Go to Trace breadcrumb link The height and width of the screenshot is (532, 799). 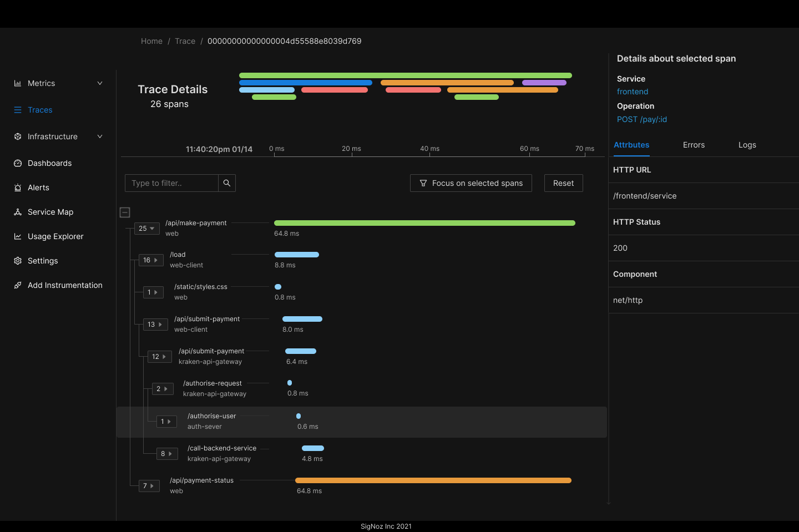click(185, 41)
